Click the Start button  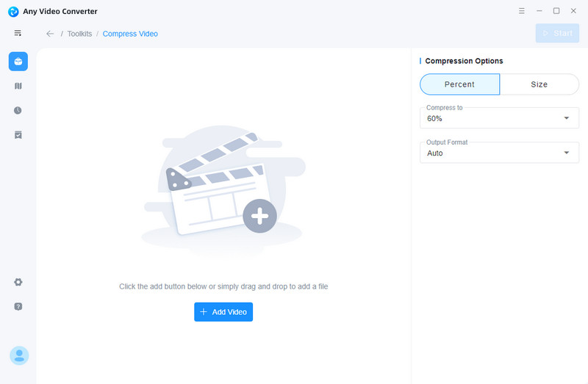click(x=557, y=33)
